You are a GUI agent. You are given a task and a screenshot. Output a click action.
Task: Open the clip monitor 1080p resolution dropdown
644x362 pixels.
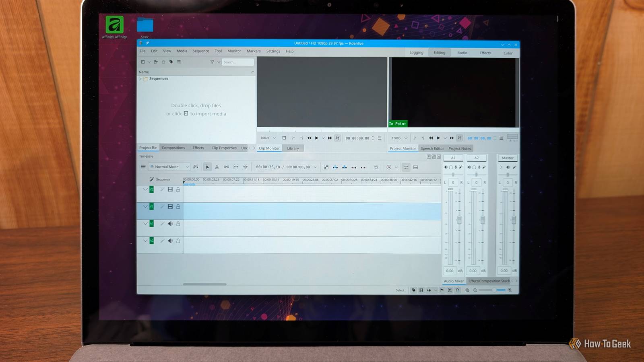[268, 138]
